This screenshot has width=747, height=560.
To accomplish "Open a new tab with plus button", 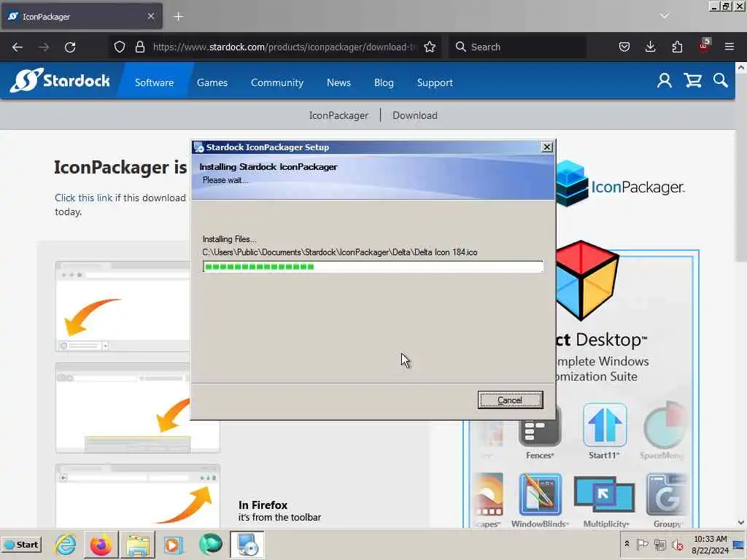I will 178,16.
